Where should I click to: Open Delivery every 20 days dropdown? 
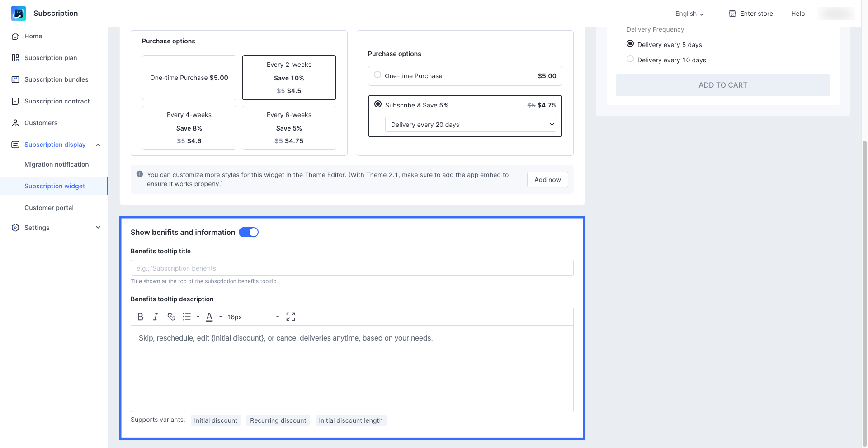click(470, 125)
